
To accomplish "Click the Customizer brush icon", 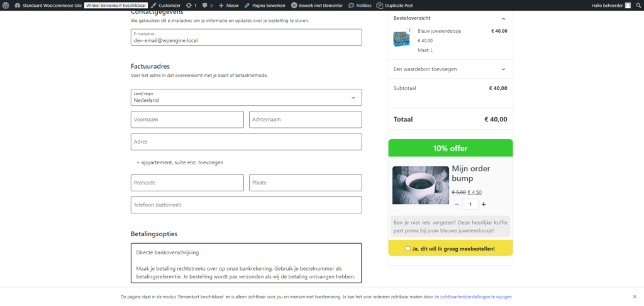I will [153, 5].
